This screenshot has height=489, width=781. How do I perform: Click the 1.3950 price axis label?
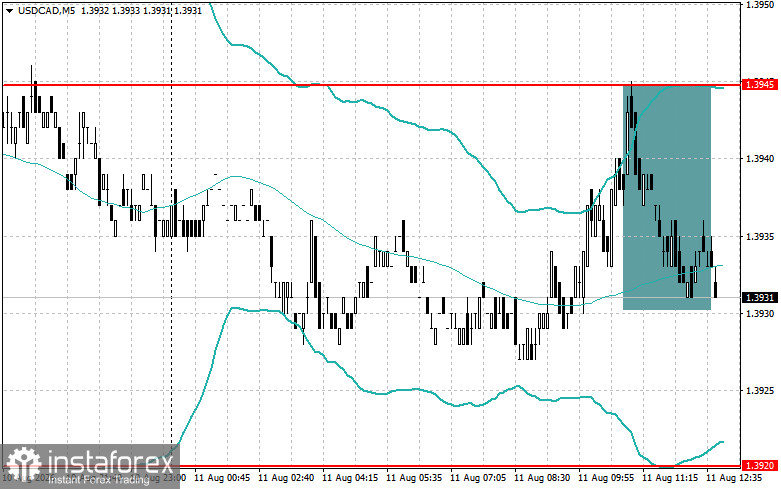click(759, 4)
